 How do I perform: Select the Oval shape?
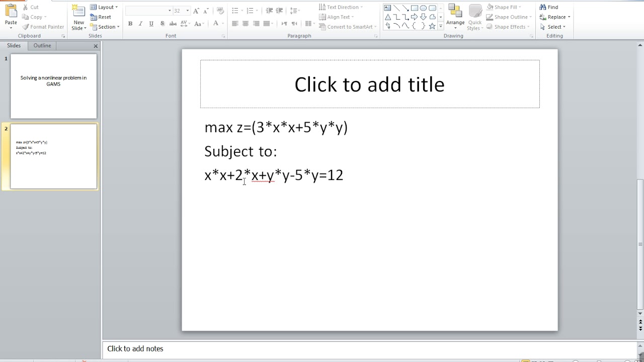(424, 8)
